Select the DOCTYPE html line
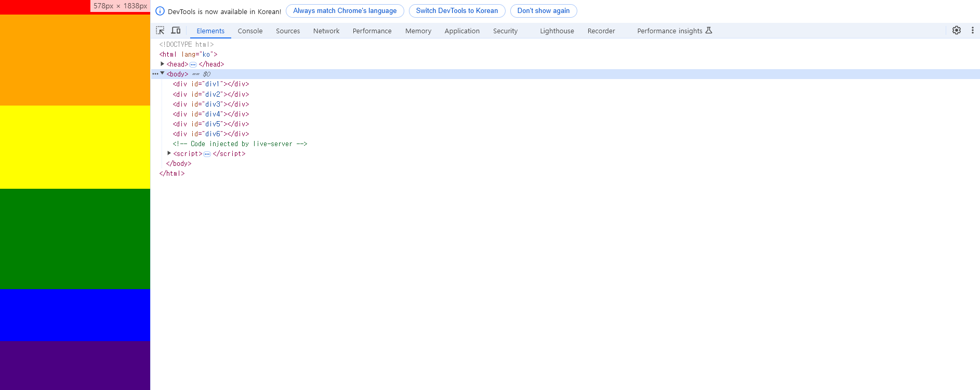The image size is (980, 390). [565, 44]
